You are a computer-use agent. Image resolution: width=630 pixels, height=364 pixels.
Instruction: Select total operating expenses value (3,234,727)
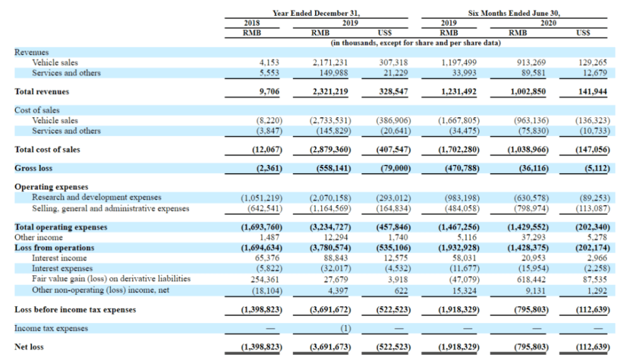pos(330,227)
